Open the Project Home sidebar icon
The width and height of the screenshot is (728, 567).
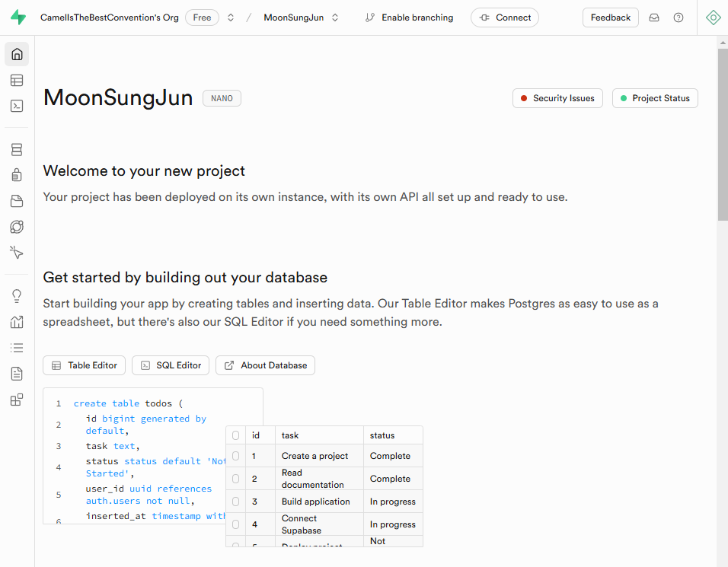pos(17,54)
